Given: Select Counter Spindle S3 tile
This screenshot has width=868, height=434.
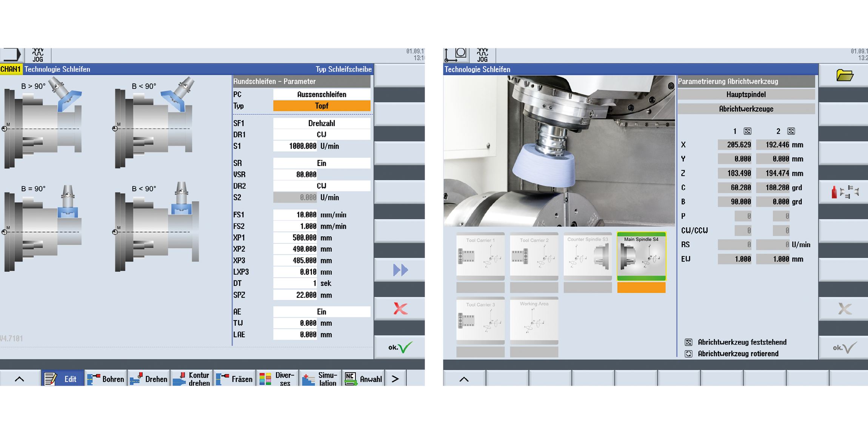Looking at the screenshot, I should (x=588, y=256).
